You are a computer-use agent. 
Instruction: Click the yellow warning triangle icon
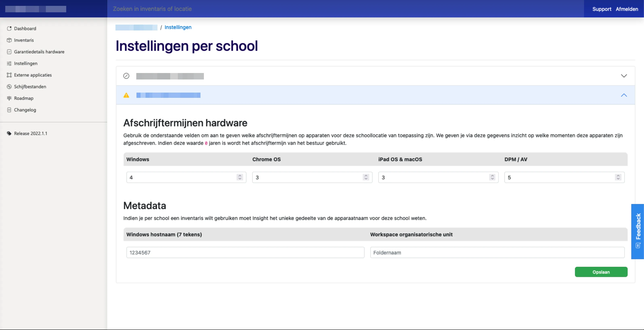click(x=126, y=95)
